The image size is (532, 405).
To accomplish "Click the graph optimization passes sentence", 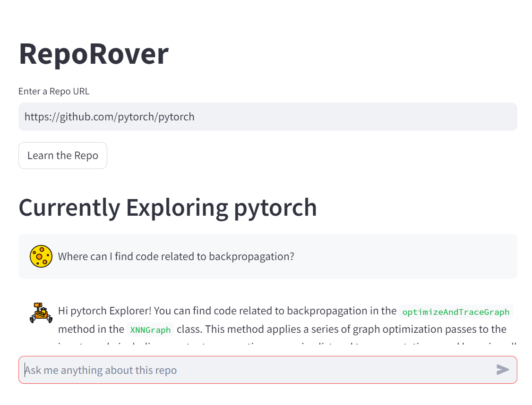I will 342,329.
